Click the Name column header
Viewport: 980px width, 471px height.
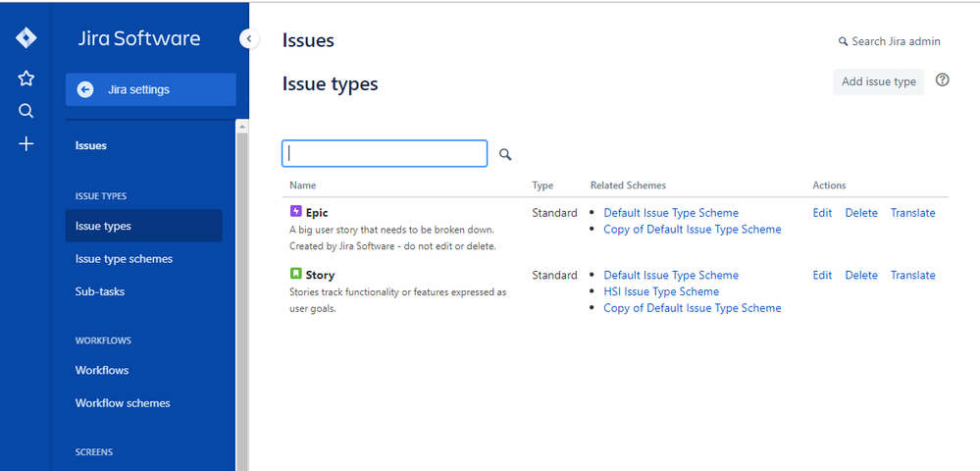(302, 185)
